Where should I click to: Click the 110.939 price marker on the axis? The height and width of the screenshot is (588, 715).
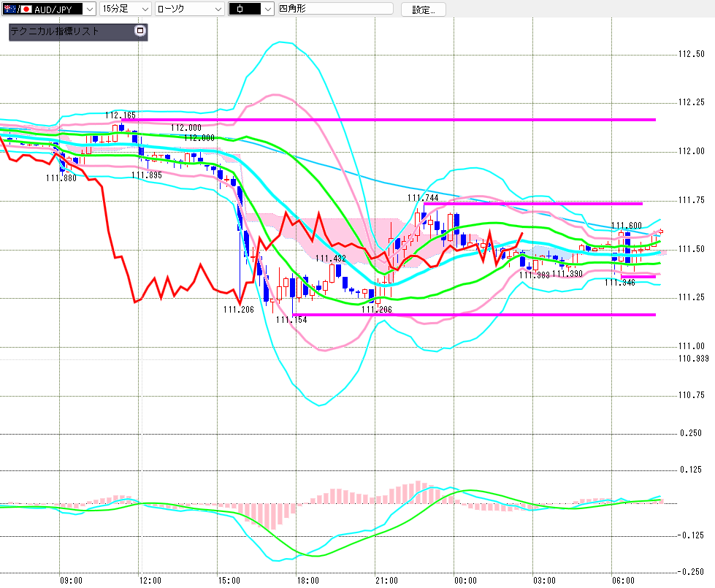pos(694,359)
